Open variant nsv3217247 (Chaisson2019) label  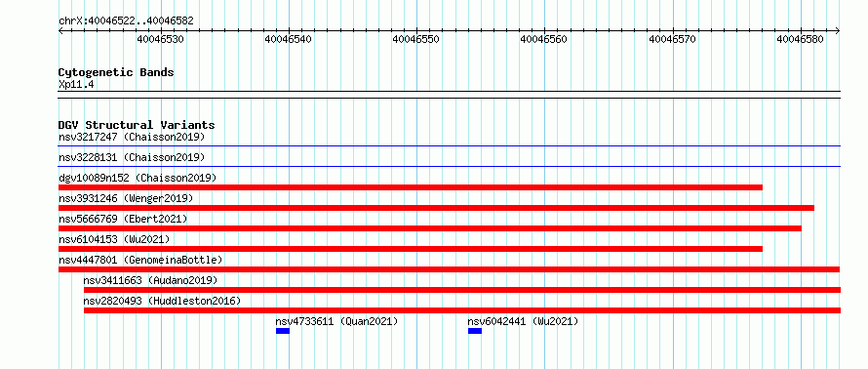pos(132,137)
